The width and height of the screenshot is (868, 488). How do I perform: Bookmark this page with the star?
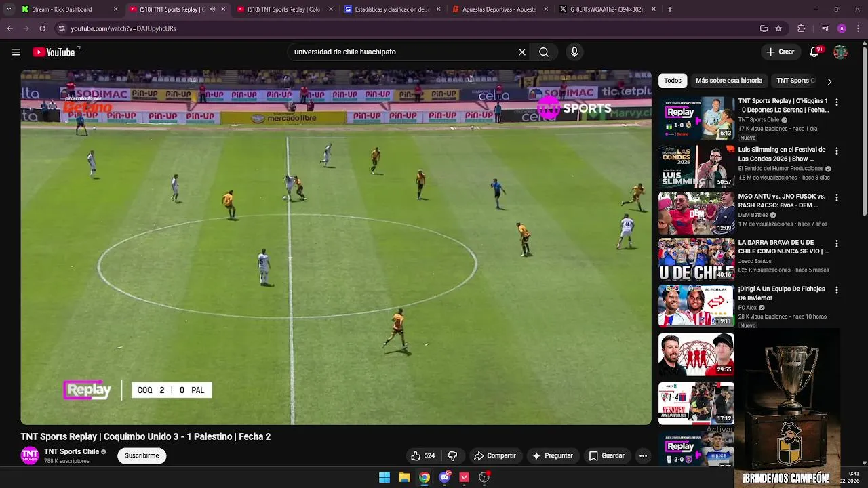(778, 28)
